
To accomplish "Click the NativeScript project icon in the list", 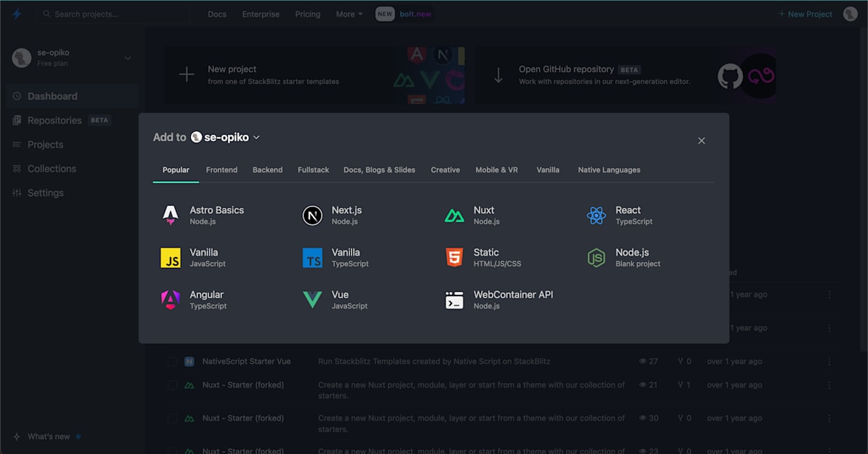I will 190,361.
